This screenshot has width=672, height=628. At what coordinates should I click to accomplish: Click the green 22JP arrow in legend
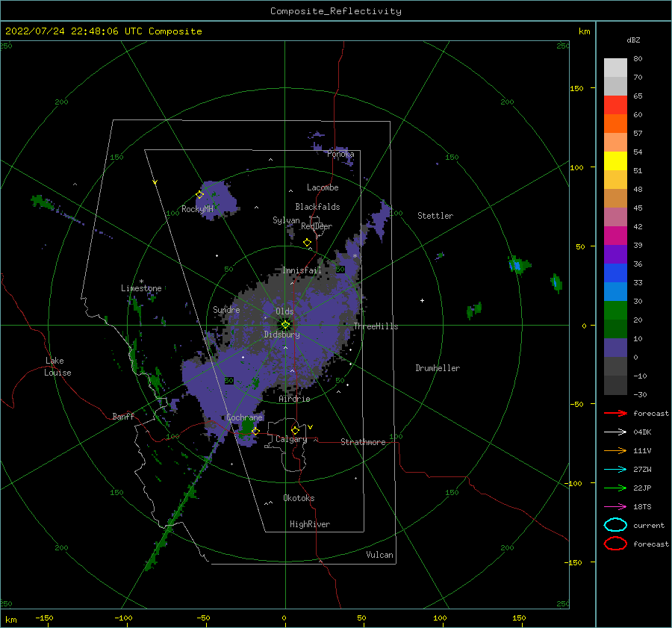615,488
